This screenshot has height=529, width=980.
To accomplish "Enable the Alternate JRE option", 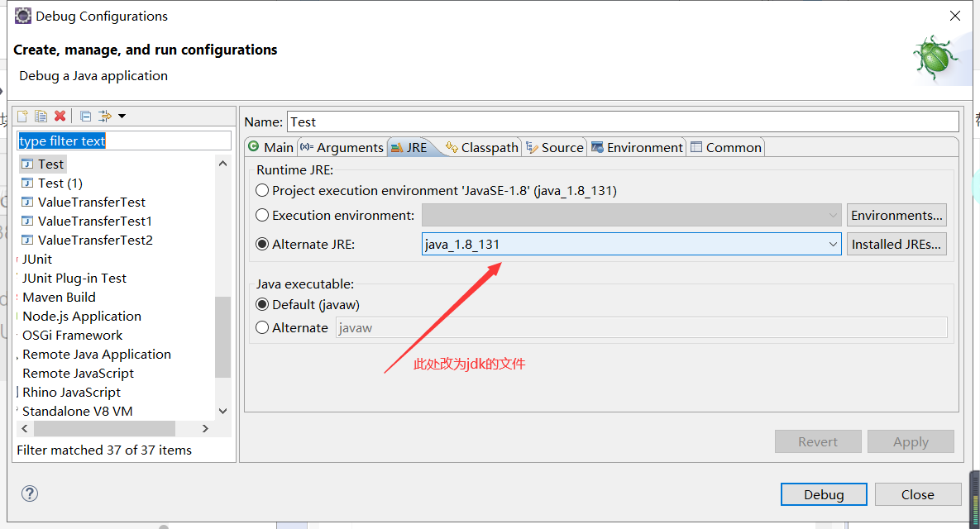I will pyautogui.click(x=262, y=244).
